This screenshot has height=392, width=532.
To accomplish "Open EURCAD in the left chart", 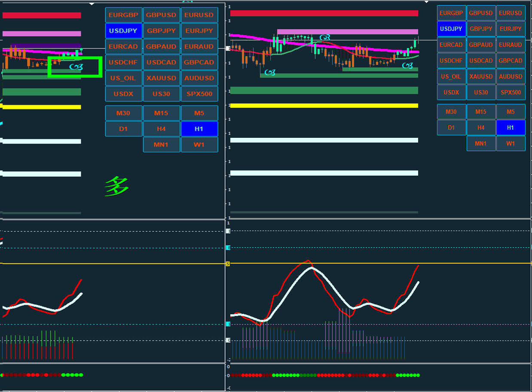I will [x=123, y=46].
